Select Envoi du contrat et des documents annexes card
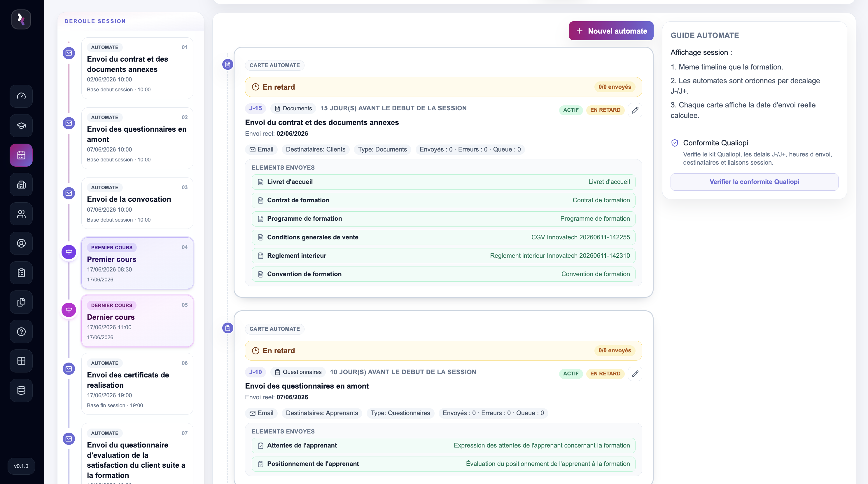 point(137,68)
